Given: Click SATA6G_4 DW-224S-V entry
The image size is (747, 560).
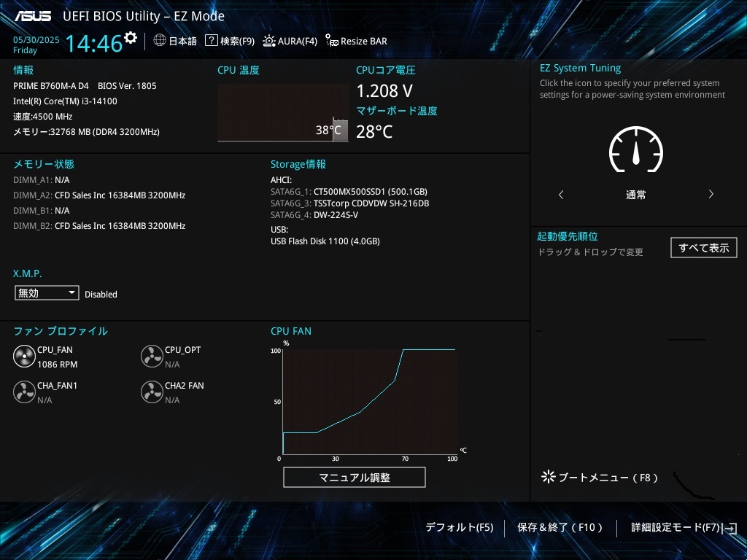Looking at the screenshot, I should click(x=314, y=215).
